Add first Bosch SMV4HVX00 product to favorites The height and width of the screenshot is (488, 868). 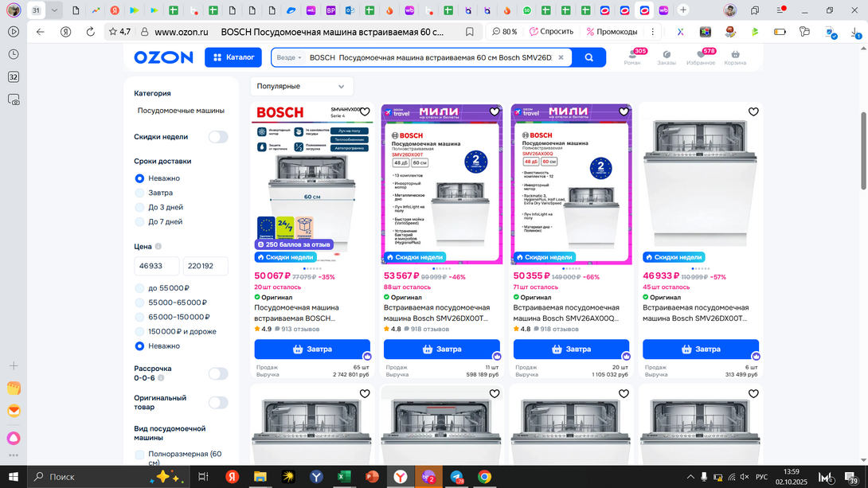pos(365,112)
